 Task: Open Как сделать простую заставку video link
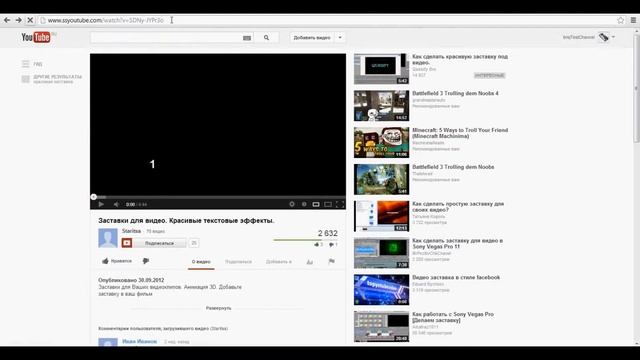(458, 207)
